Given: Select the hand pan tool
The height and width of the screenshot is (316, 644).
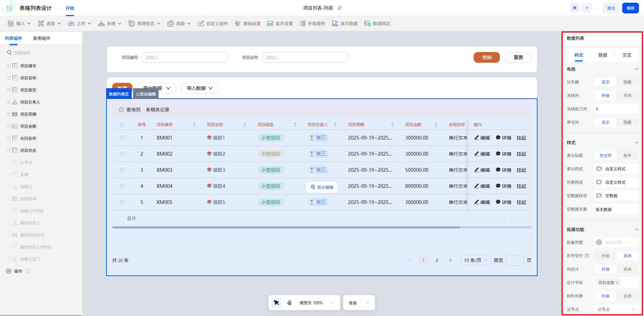Looking at the screenshot, I should (289, 303).
